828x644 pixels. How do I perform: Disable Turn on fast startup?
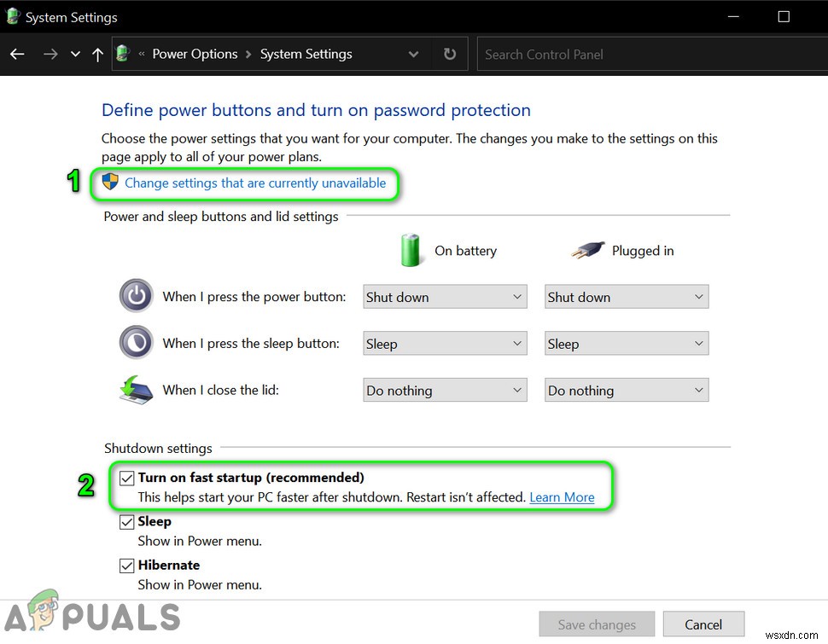(x=127, y=478)
